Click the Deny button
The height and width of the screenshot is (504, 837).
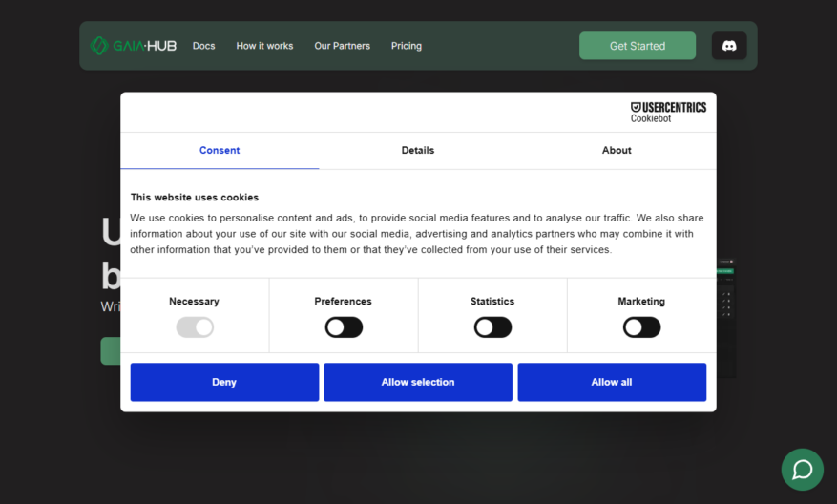point(224,382)
